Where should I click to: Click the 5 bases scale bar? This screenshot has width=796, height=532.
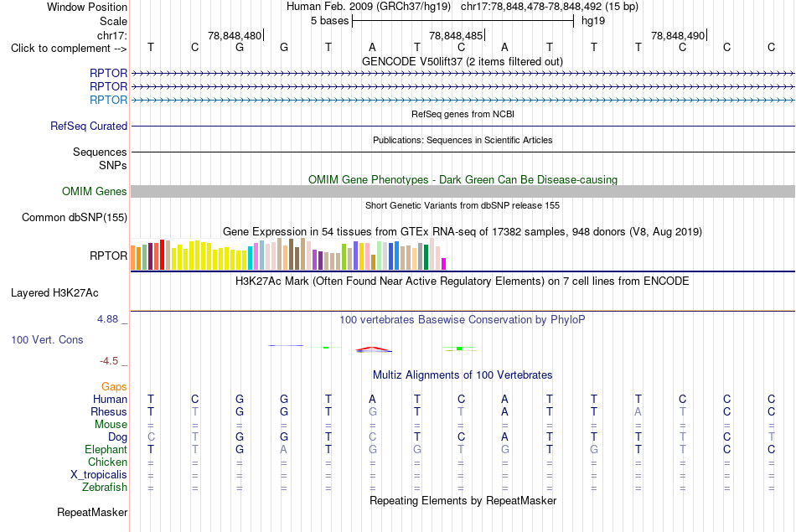463,21
